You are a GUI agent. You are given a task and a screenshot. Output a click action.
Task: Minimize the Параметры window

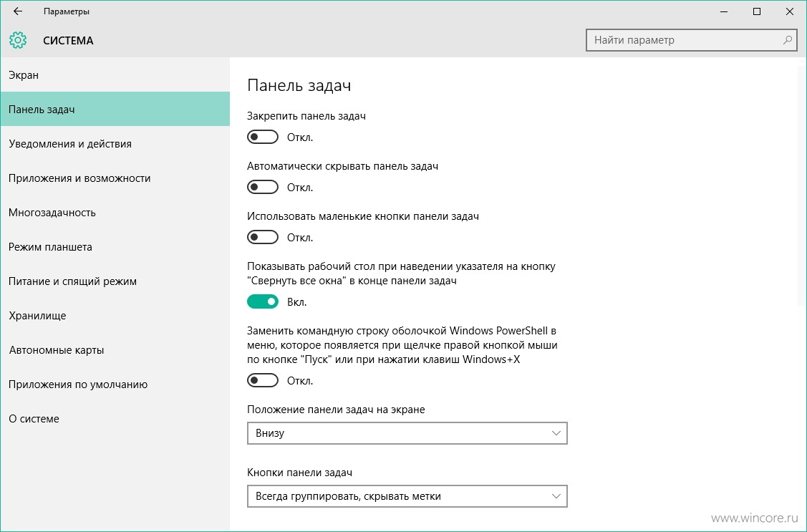724,11
